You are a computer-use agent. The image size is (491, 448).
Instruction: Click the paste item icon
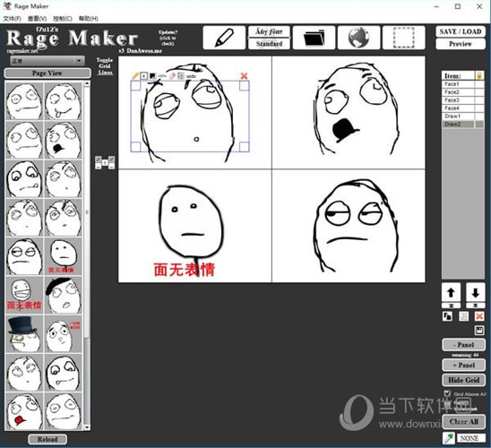tap(463, 316)
